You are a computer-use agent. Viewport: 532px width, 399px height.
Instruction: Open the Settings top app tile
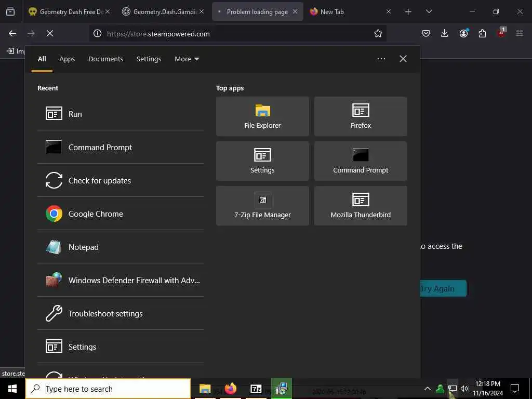pyautogui.click(x=262, y=161)
